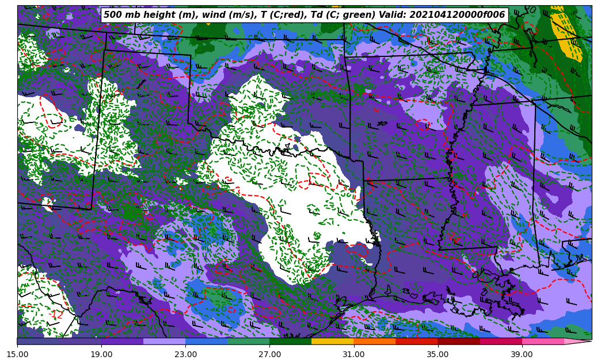
Task: Select the yellow segment of the colorbar
Action: pos(332,341)
